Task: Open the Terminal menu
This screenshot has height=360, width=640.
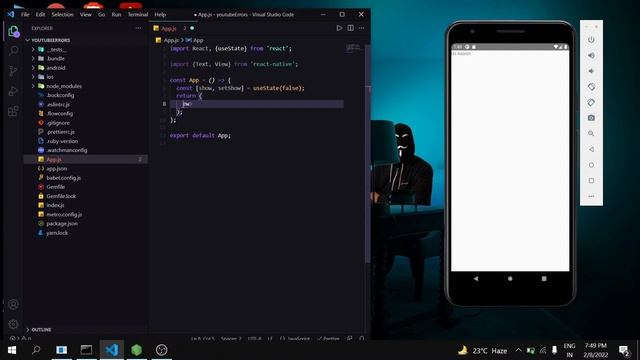Action: 138,14
